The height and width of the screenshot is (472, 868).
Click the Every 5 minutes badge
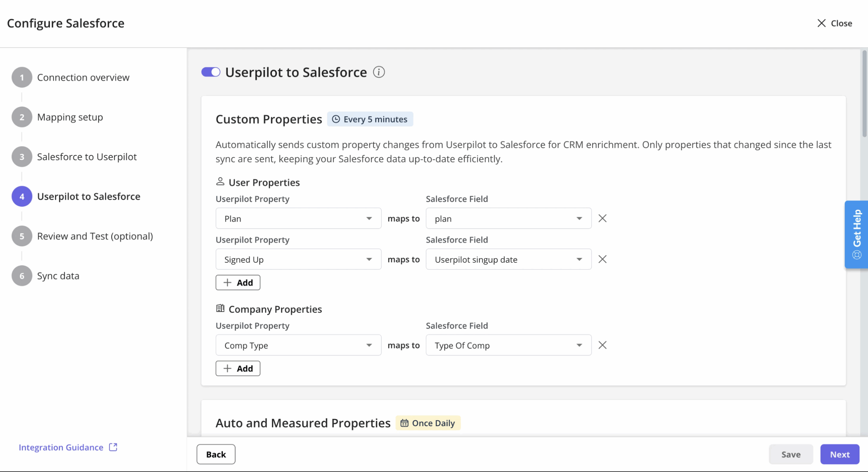(x=370, y=119)
